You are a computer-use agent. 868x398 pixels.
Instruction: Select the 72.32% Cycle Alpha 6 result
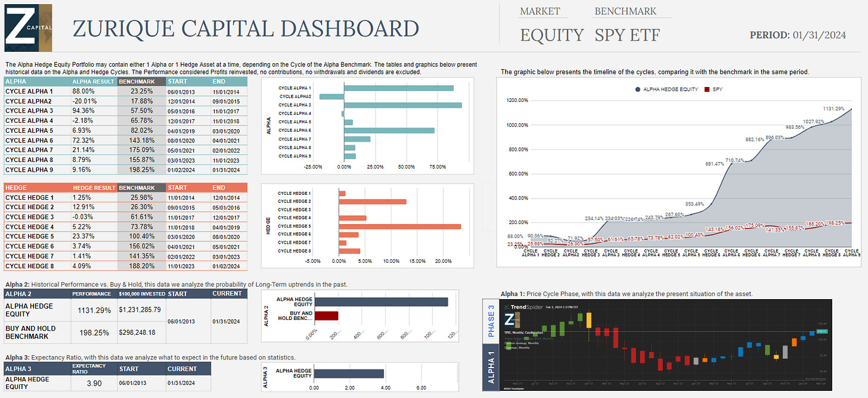pyautogui.click(x=83, y=141)
